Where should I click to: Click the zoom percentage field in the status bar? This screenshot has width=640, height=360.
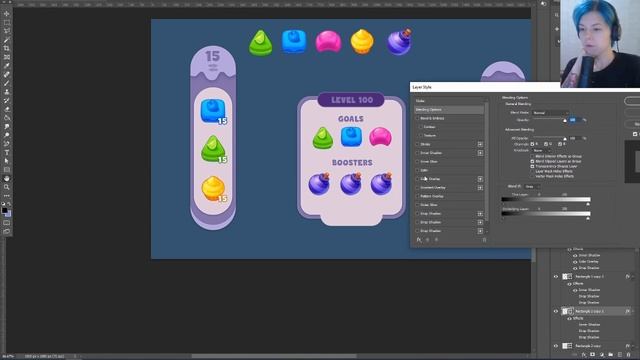tap(8, 356)
